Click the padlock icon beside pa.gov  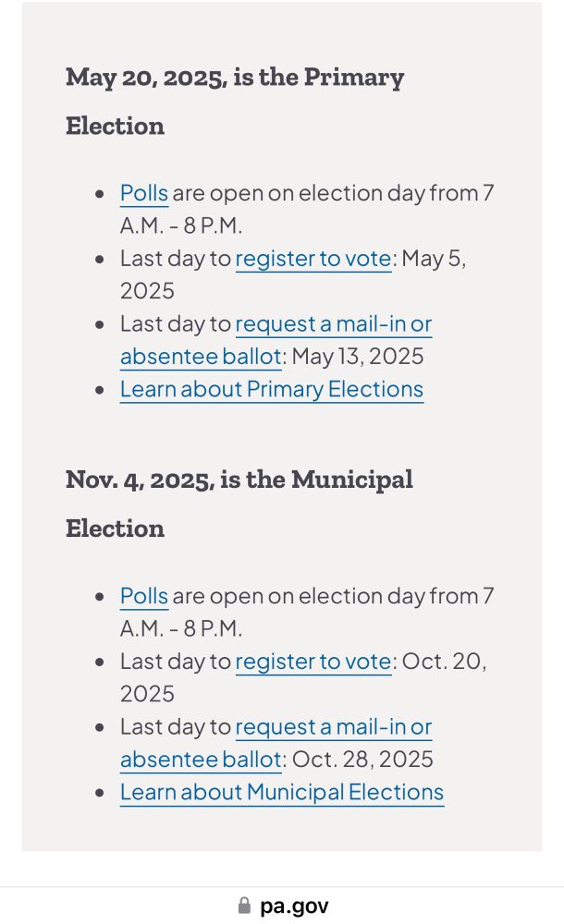tap(244, 906)
